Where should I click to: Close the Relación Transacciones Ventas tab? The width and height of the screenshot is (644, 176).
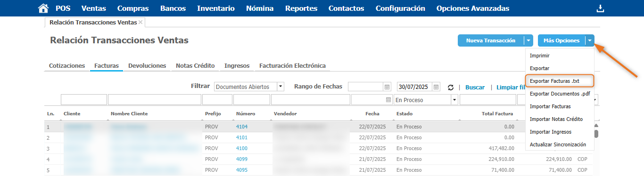[x=140, y=23]
